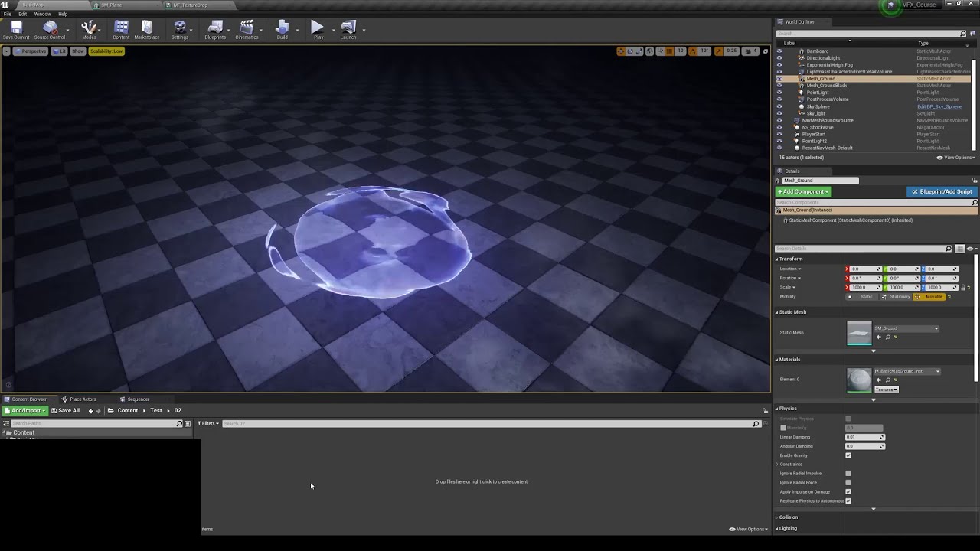Viewport: 980px width, 551px height.
Task: Open the Source Control toolbar icon
Action: pyautogui.click(x=50, y=30)
